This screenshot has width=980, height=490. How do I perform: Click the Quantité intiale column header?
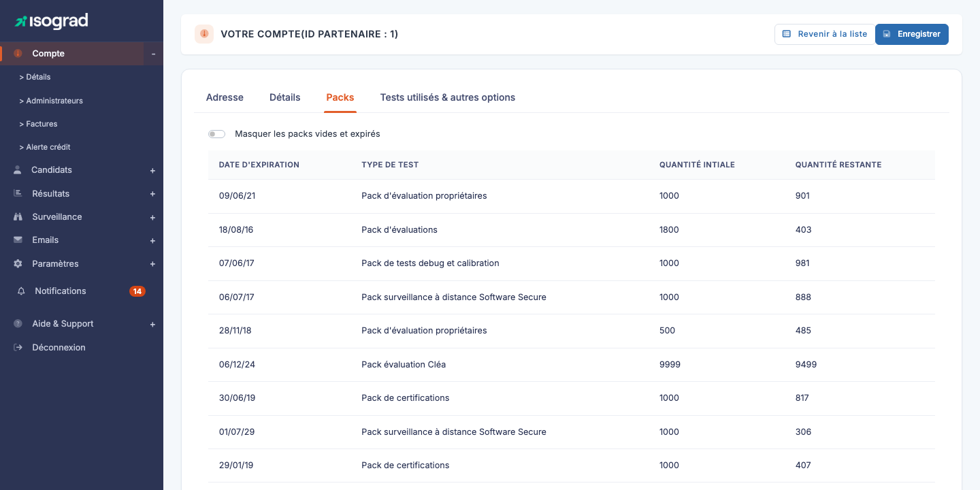697,165
